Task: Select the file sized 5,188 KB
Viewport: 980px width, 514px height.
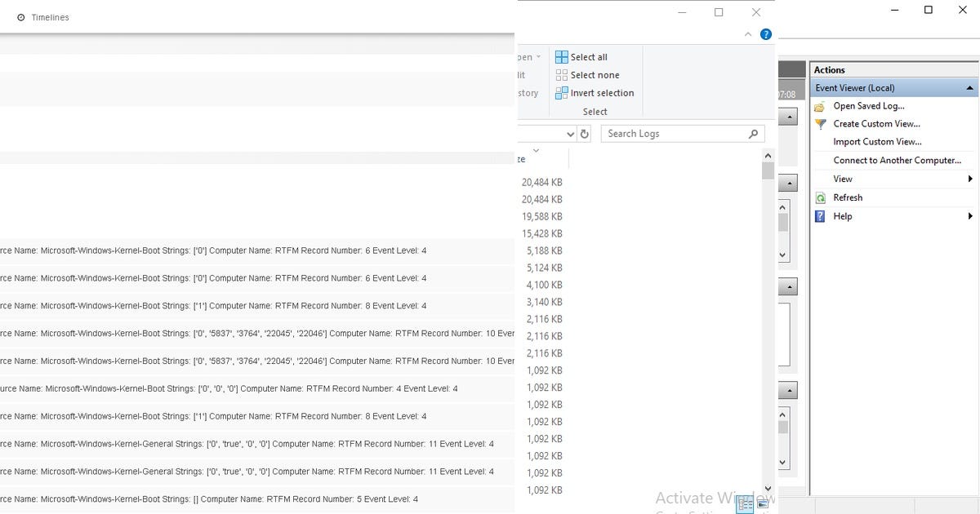Action: 544,251
